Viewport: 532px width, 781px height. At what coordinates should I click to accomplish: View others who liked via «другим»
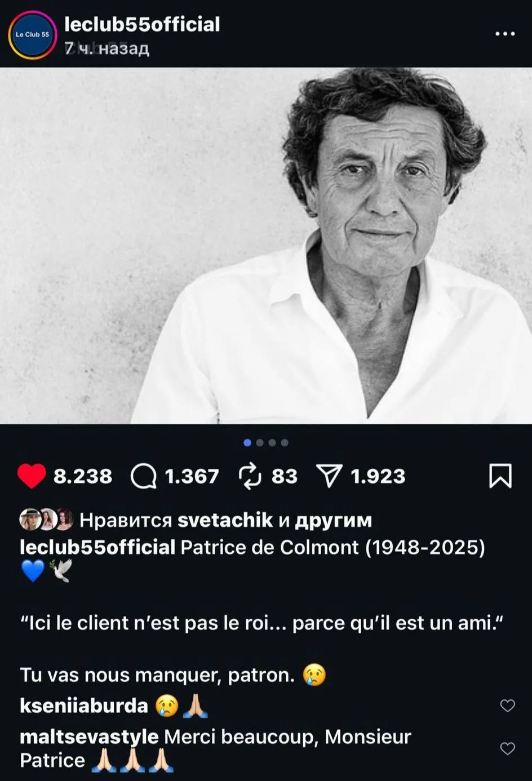(x=333, y=520)
